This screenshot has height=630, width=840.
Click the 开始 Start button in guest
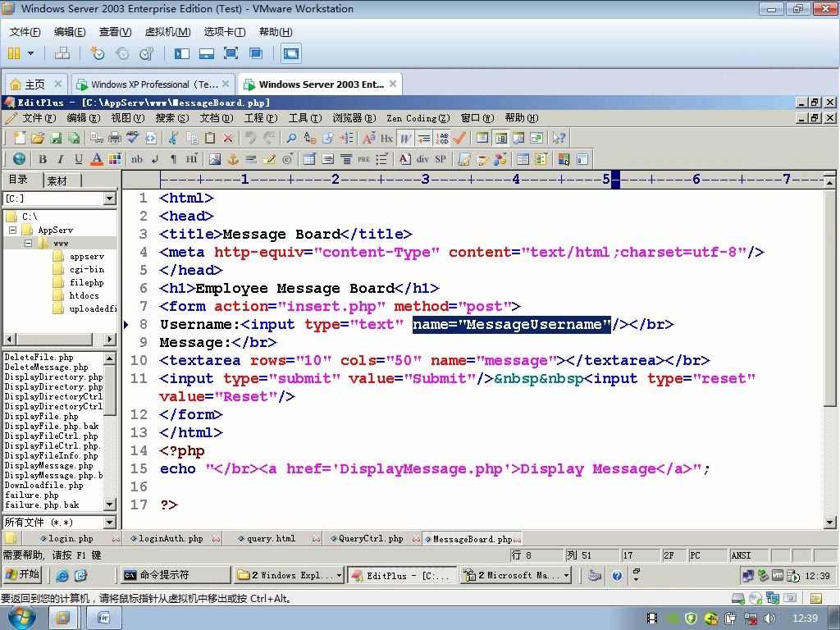point(22,575)
